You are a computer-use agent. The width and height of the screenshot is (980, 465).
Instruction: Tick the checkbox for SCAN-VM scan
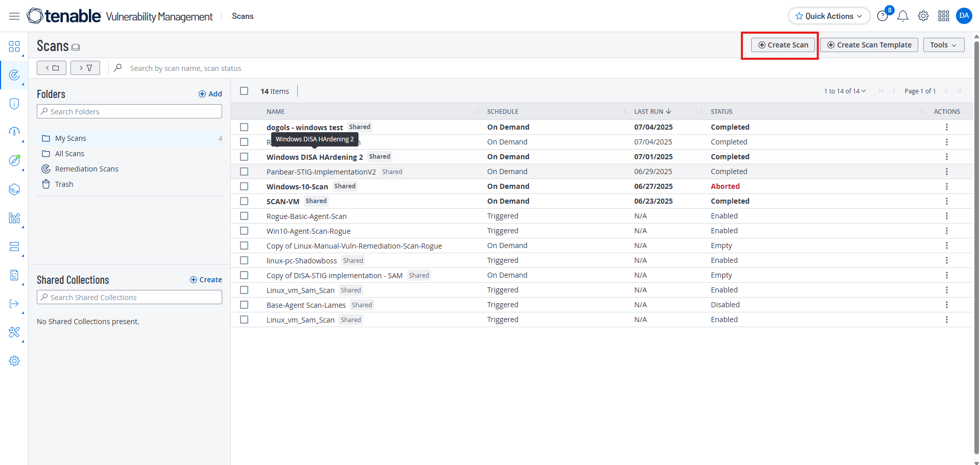tap(244, 201)
